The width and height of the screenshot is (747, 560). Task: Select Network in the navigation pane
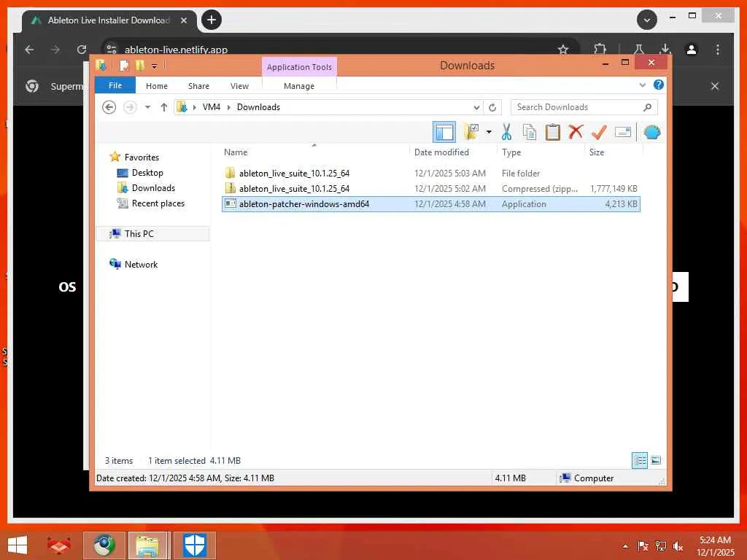[141, 264]
